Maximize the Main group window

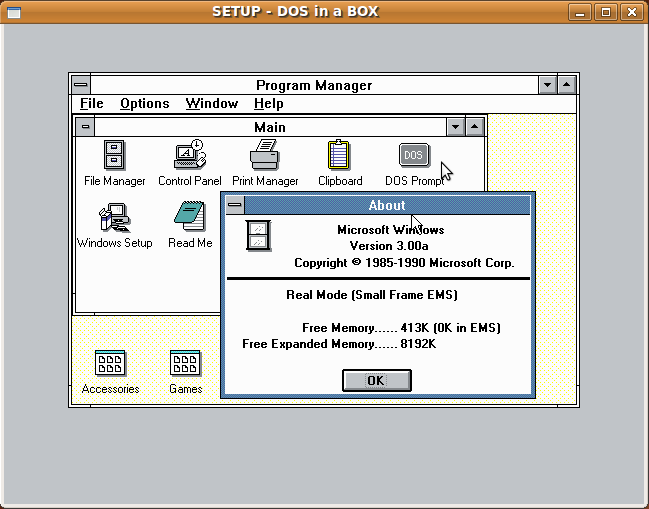tap(475, 127)
